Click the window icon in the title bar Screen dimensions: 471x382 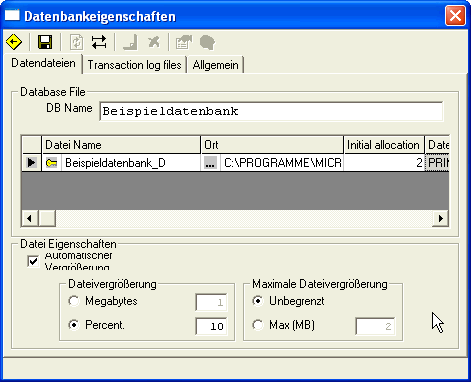[x=12, y=15]
